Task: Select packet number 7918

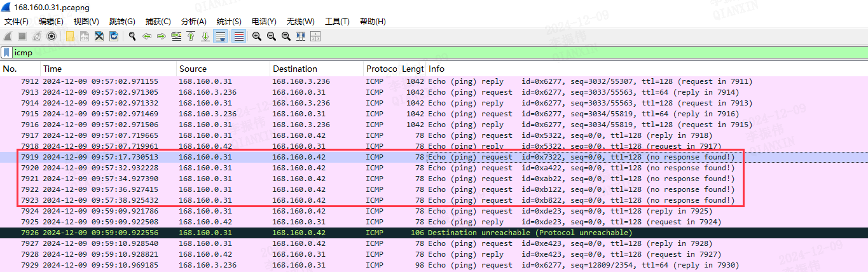Action: tap(434, 146)
